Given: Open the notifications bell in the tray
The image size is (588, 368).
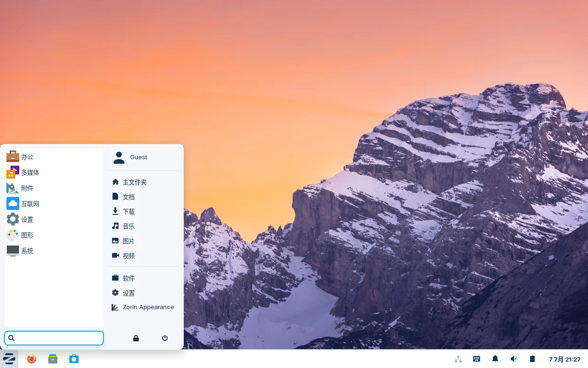Looking at the screenshot, I should click(495, 359).
